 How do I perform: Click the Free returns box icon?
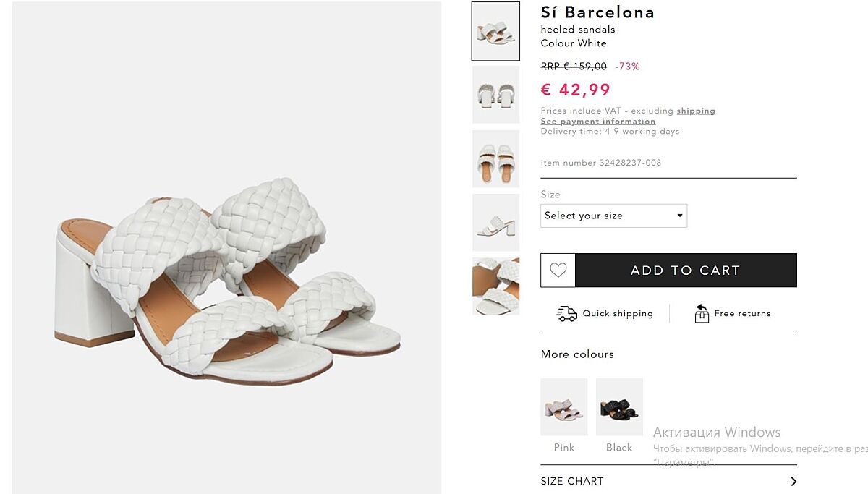(701, 313)
